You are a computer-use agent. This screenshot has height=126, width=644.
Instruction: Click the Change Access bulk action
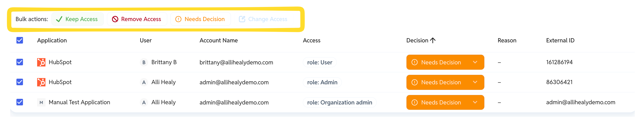[263, 19]
